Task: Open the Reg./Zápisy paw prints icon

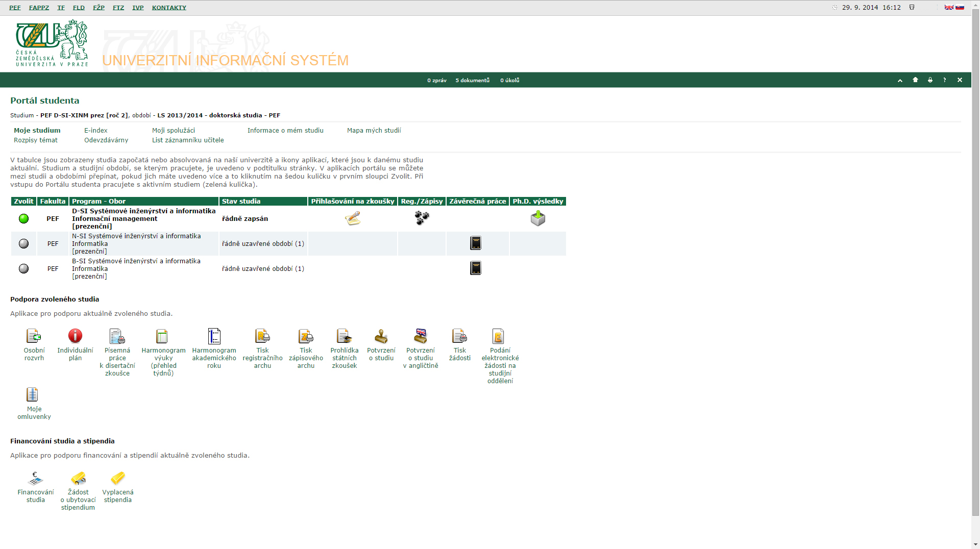Action: (422, 218)
